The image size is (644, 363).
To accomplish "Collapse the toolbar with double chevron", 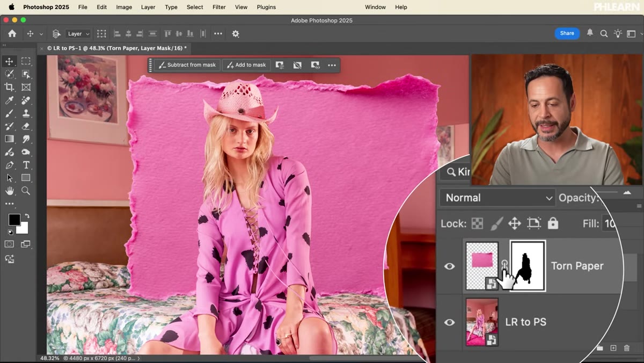I will pyautogui.click(x=5, y=46).
